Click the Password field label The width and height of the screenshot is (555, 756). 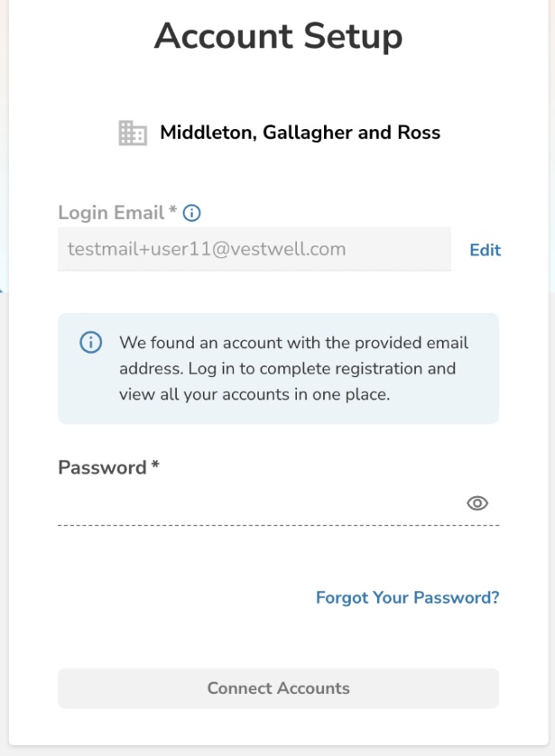(102, 467)
